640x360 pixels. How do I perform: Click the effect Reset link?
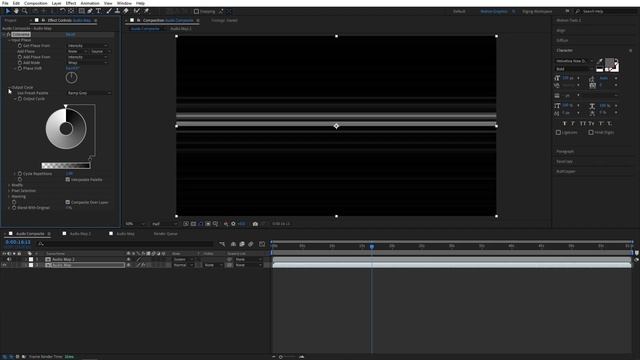70,34
